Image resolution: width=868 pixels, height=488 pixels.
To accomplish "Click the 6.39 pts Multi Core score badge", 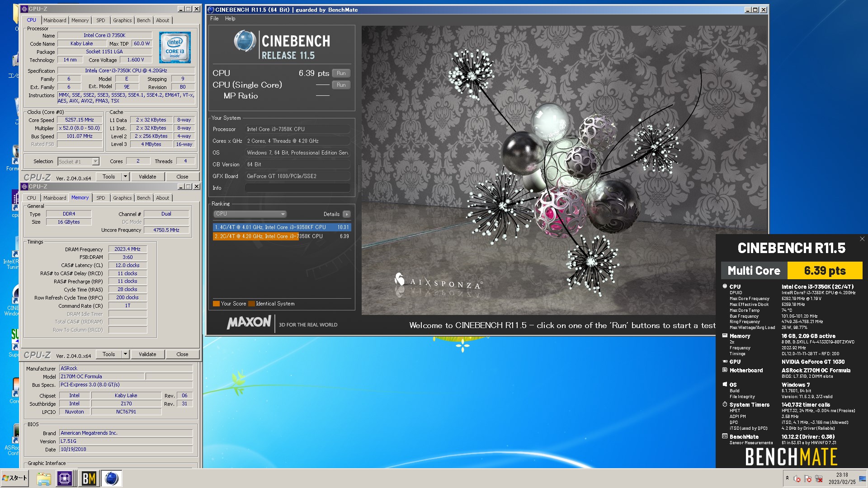I will point(825,271).
